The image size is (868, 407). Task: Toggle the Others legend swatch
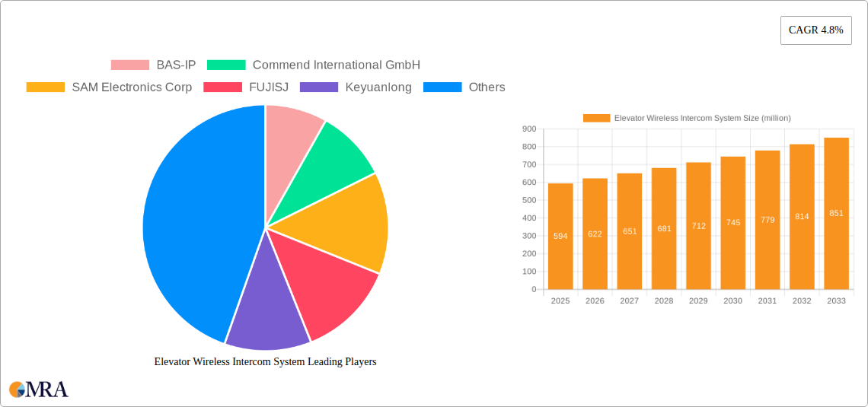pos(442,87)
